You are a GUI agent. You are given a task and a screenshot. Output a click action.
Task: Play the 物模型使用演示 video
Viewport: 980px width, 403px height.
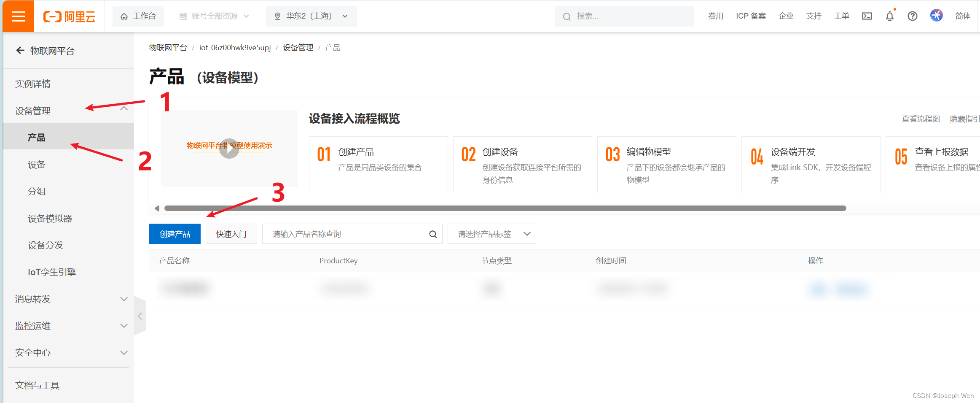pyautogui.click(x=229, y=148)
